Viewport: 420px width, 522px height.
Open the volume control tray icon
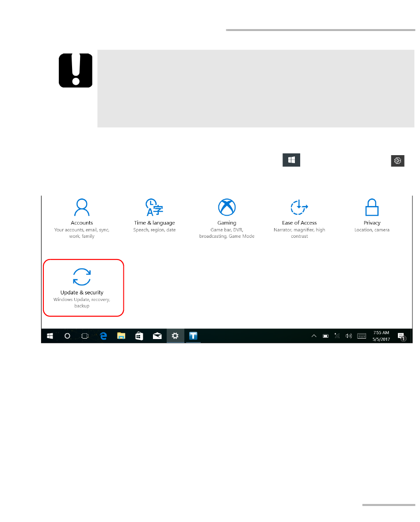click(x=349, y=336)
